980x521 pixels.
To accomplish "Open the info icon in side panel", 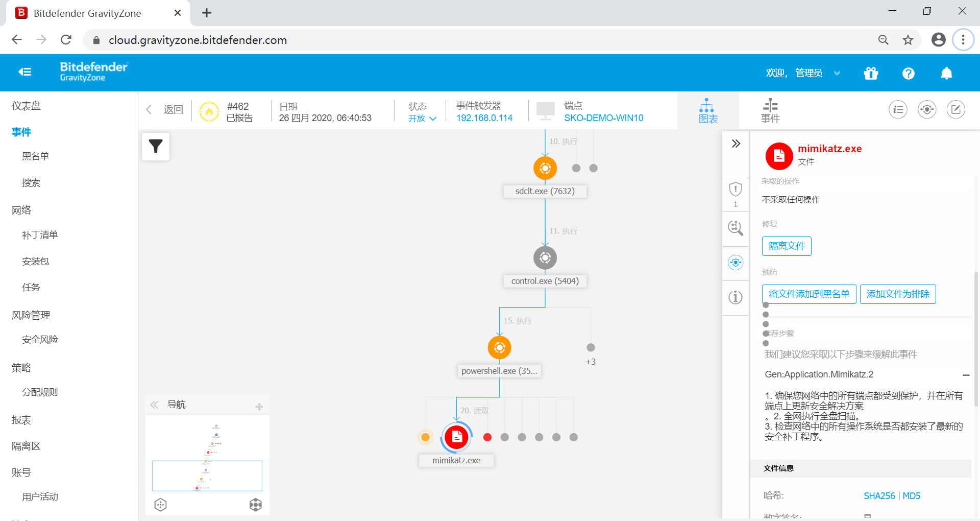I will pyautogui.click(x=736, y=297).
